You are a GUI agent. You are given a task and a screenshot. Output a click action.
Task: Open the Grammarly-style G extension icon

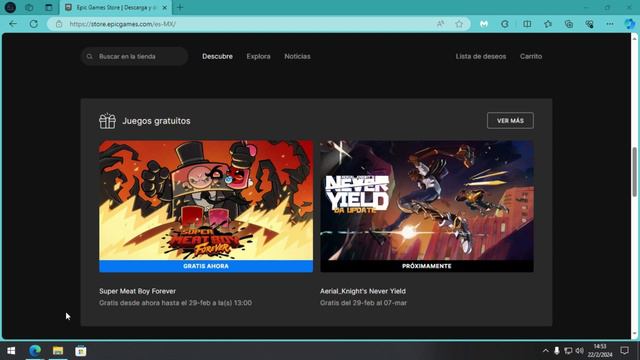505,24
